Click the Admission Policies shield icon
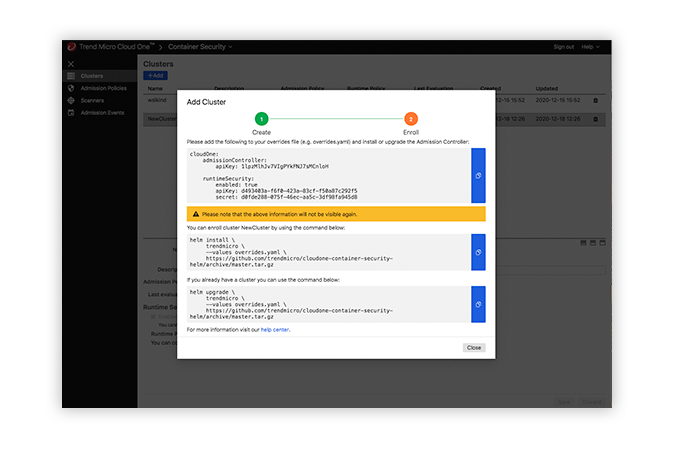Viewport: 673px width, 449px height. pyautogui.click(x=71, y=88)
